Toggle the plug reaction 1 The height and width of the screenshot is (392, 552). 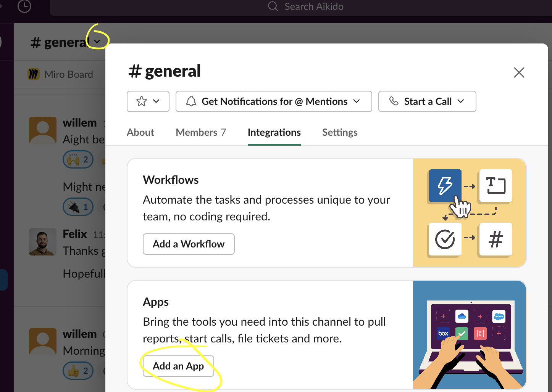pyautogui.click(x=78, y=207)
